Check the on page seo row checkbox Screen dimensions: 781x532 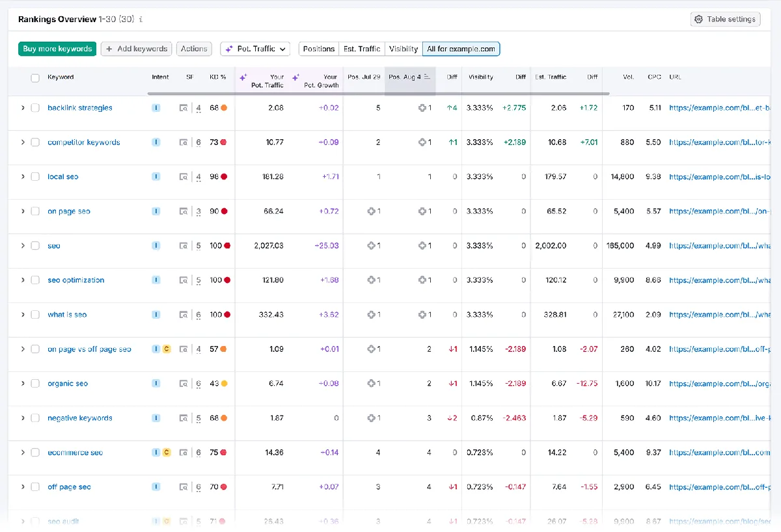[x=35, y=211]
